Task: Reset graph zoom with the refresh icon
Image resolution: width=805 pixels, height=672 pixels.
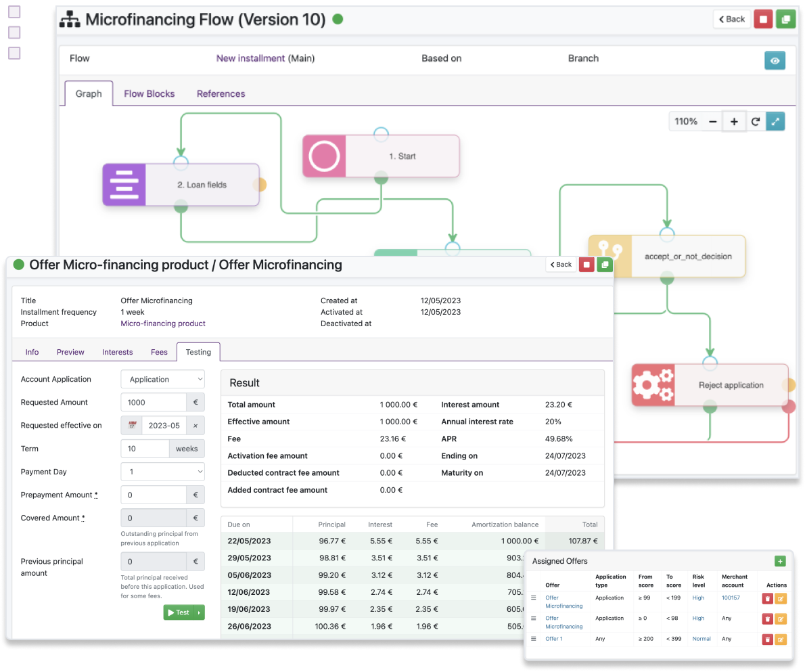Action: pos(756,122)
